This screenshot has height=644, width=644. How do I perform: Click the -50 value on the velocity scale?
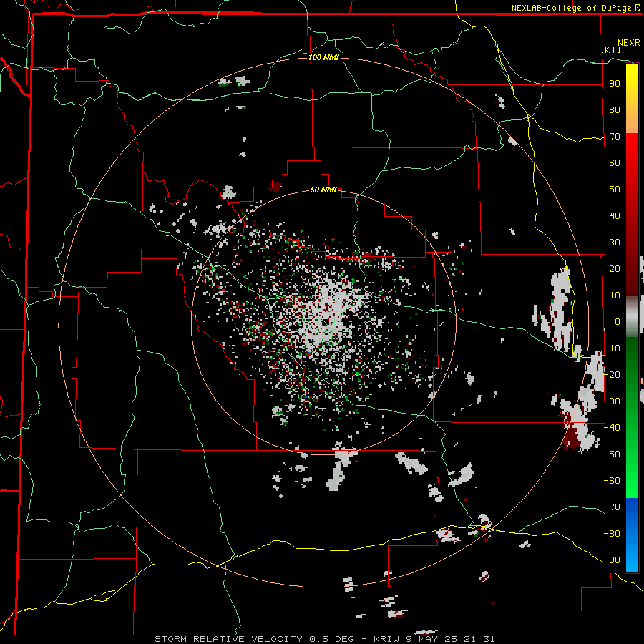(x=612, y=454)
